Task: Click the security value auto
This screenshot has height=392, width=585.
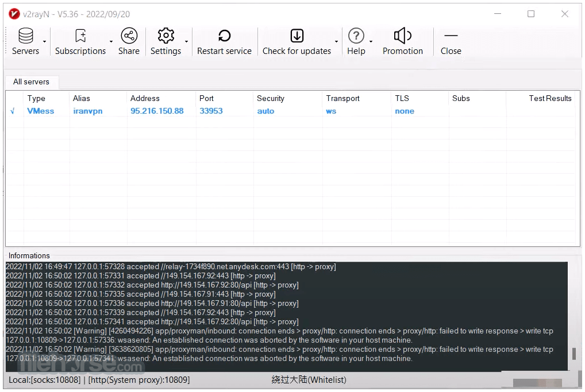Action: click(x=265, y=111)
